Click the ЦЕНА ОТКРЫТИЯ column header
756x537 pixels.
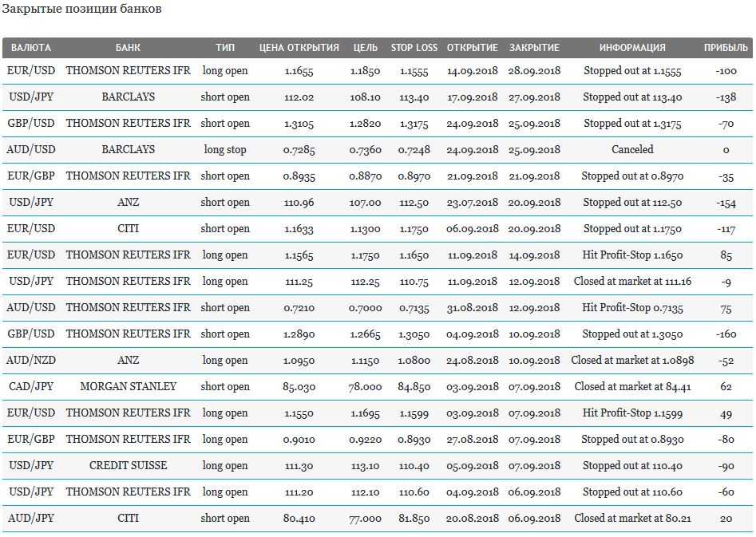click(299, 48)
